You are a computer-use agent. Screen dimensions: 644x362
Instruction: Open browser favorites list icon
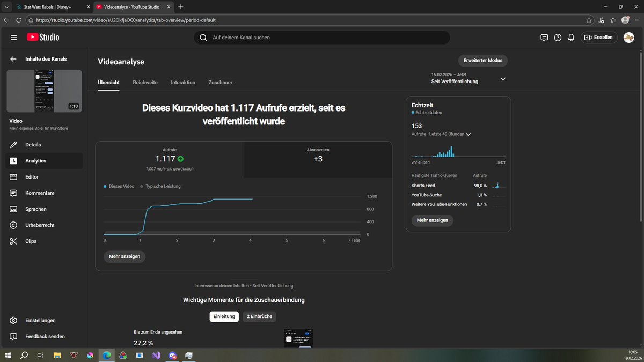613,20
